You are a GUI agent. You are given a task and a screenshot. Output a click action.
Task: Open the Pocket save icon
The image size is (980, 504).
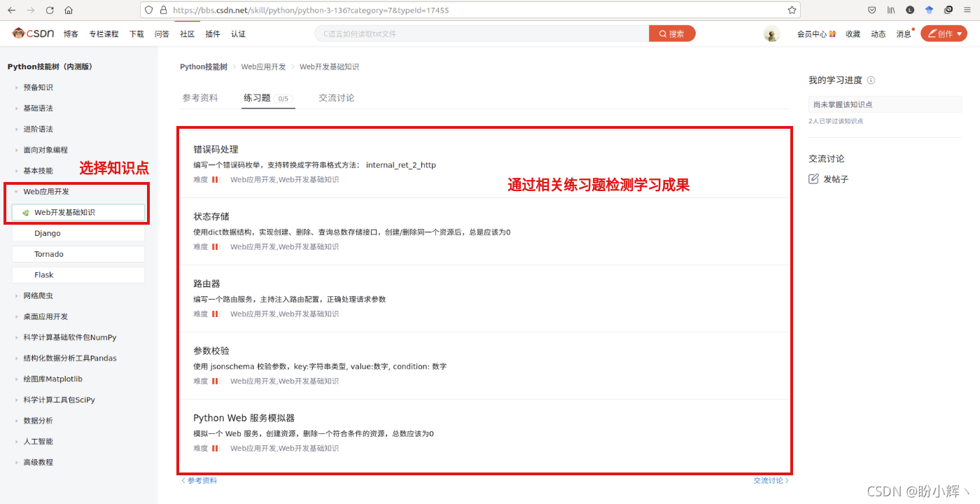(x=872, y=10)
